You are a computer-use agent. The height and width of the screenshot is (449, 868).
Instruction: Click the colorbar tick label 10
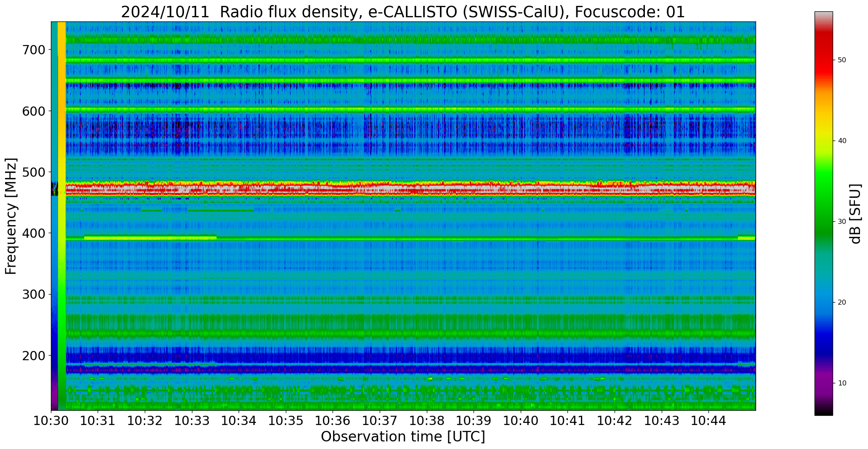click(x=842, y=383)
